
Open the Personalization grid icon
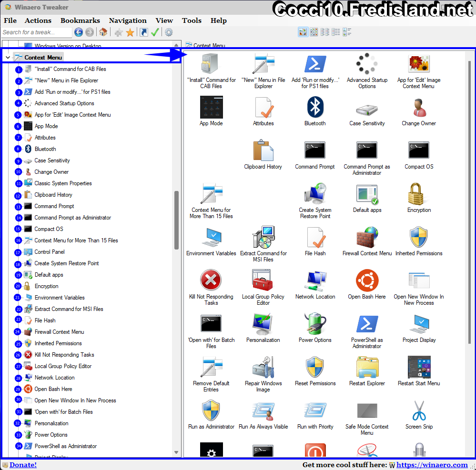tap(263, 324)
